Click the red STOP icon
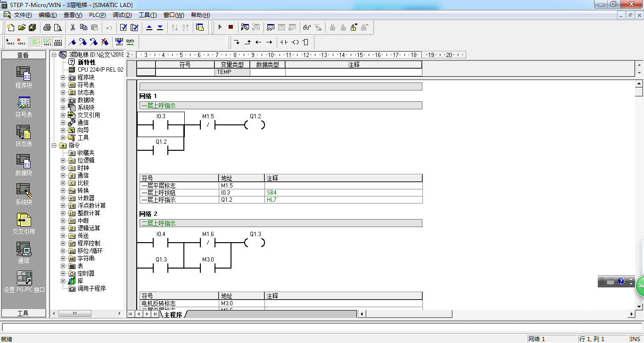Viewport: 644px width, 343px height. pos(231,27)
